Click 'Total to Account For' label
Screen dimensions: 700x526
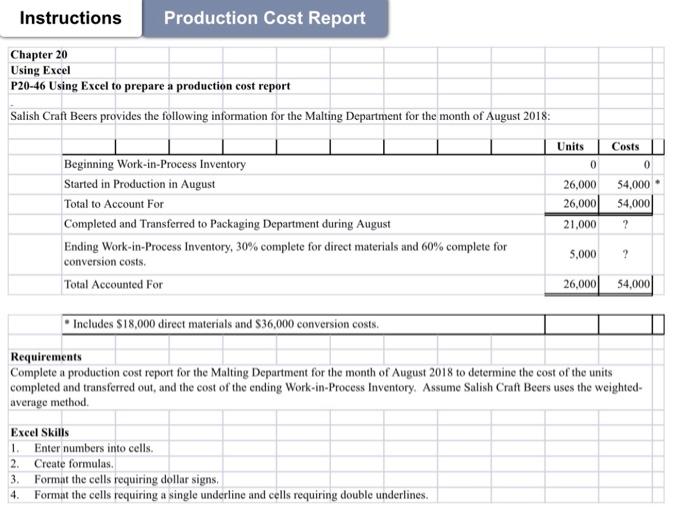click(114, 204)
